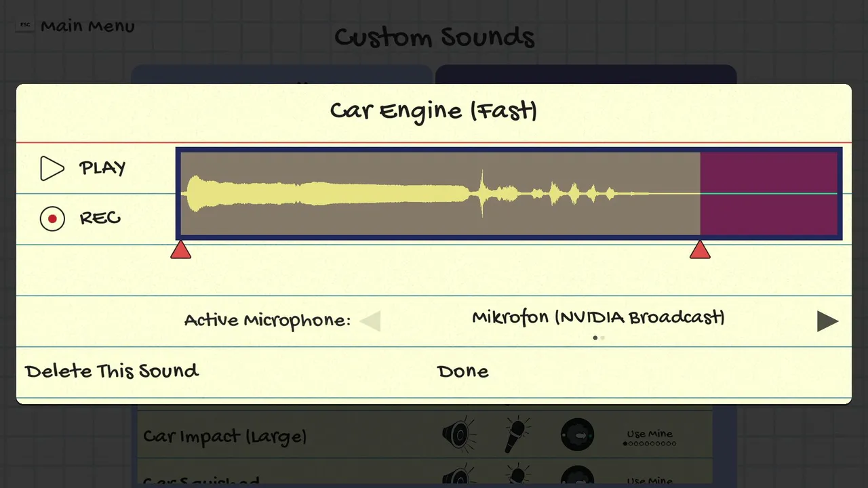Start recording with the REC circle icon
Viewport: 868px width, 488px height.
coord(52,219)
